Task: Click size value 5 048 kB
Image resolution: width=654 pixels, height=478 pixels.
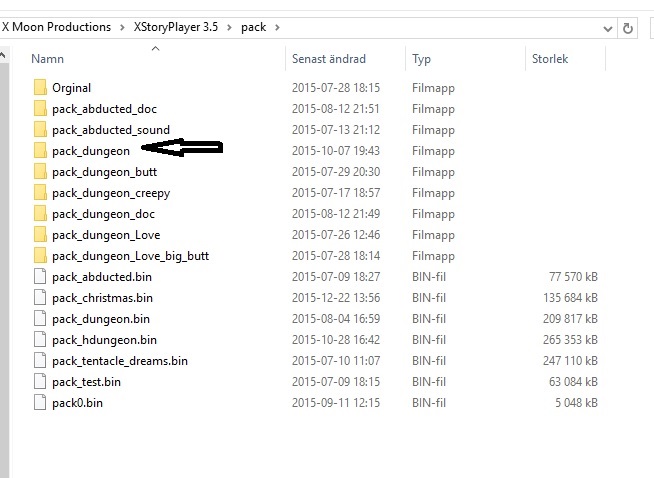Action: click(576, 403)
